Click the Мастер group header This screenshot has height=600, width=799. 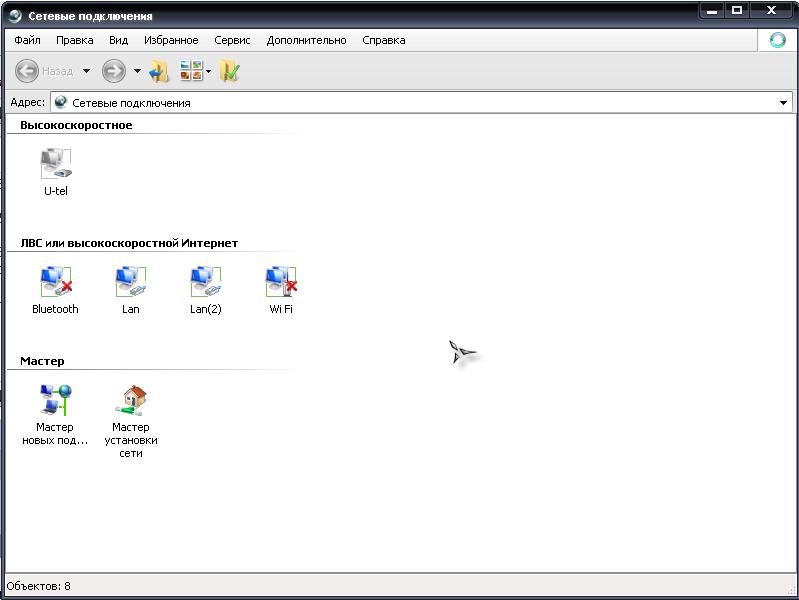tap(42, 361)
